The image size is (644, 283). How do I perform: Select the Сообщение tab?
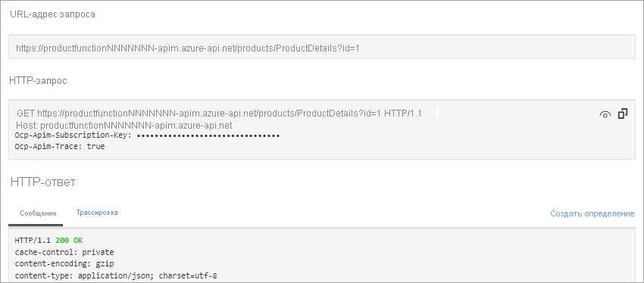(x=38, y=213)
